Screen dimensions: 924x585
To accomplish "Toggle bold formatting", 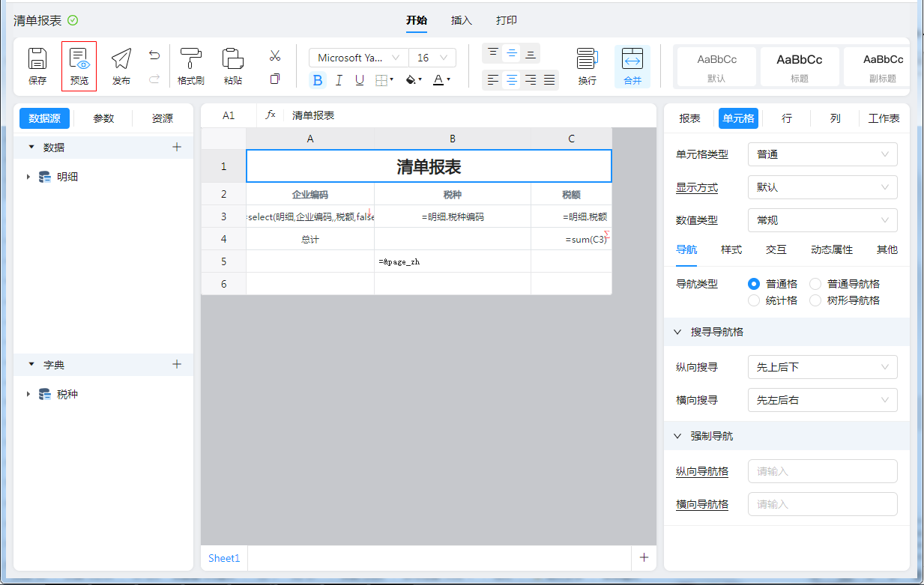I will click(x=318, y=80).
